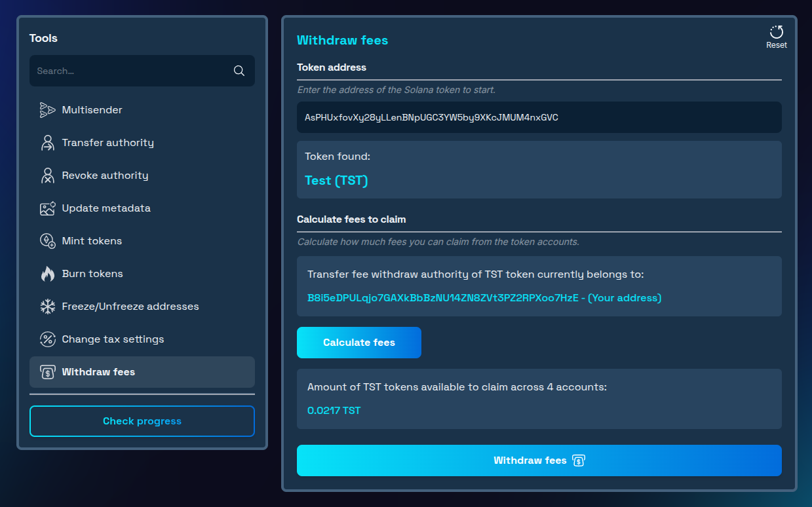Click the Tools panel heading
This screenshot has height=507, width=812.
[x=43, y=38]
